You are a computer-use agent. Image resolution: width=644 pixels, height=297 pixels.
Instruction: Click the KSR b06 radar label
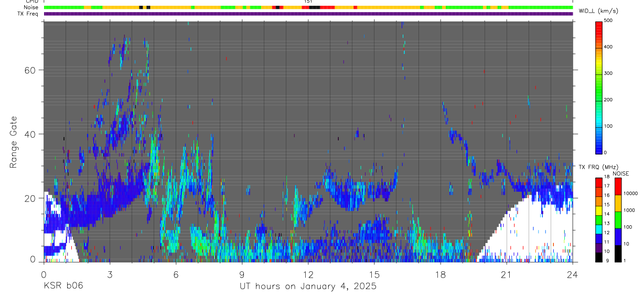pyautogui.click(x=63, y=286)
